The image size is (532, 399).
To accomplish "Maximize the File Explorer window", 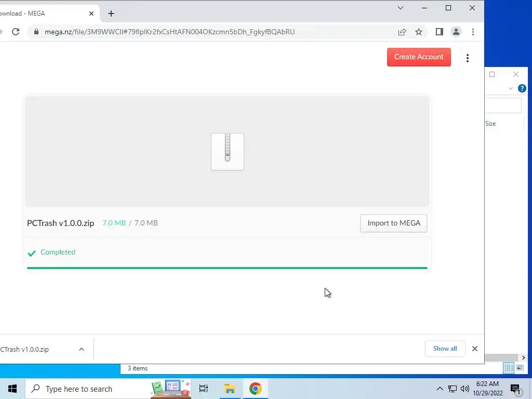I will [492, 74].
